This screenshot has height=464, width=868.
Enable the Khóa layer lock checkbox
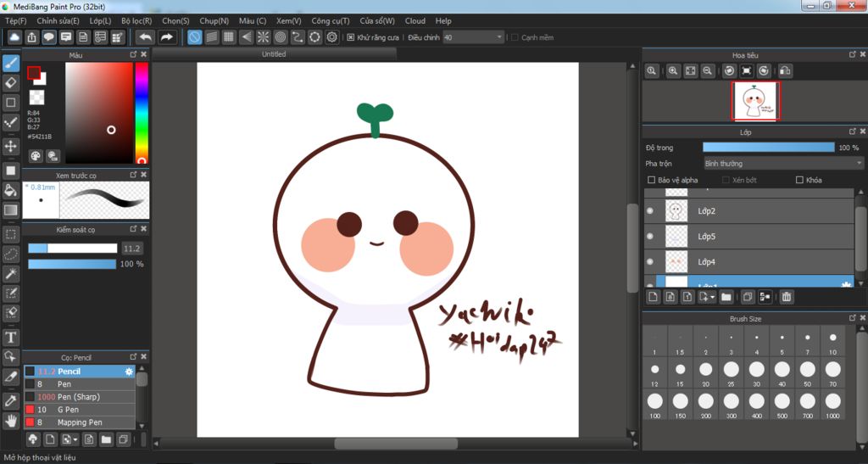(799, 180)
